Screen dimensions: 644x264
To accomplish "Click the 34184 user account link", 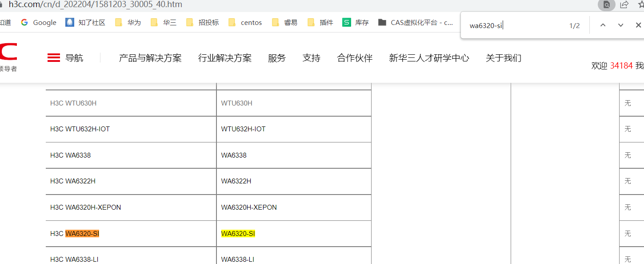I will click(x=621, y=65).
